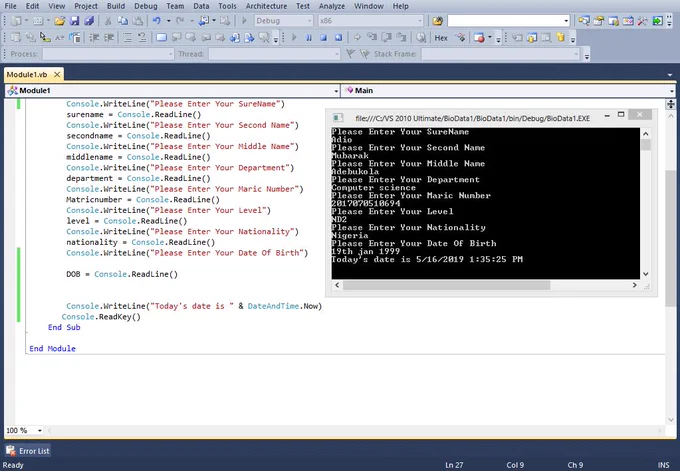Click the DOB = Console.ReadLine() line
The width and height of the screenshot is (680, 471).
pyautogui.click(x=122, y=274)
